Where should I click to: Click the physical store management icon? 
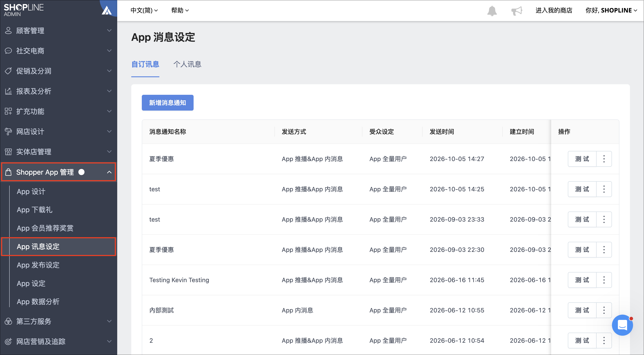click(x=8, y=152)
